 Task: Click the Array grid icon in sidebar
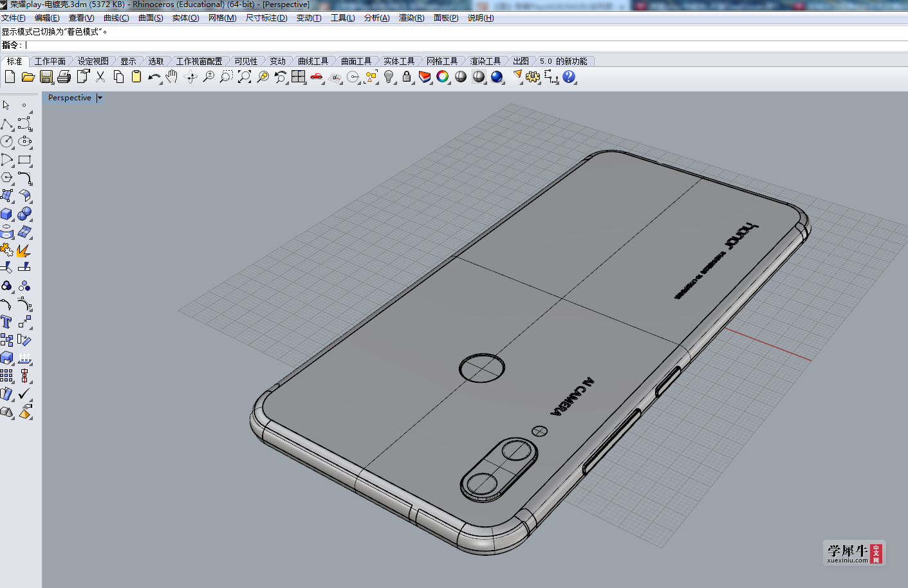(x=6, y=376)
